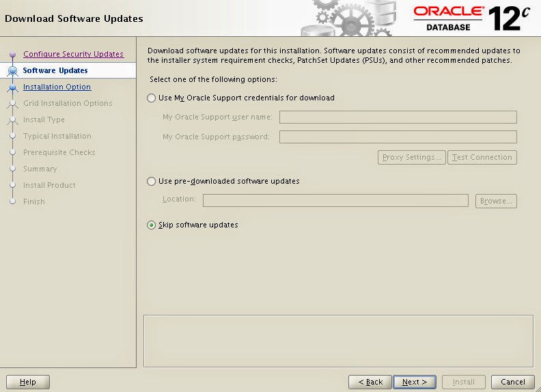Screen dimensions: 541x392
Task: Click the Software Updates step marker icon
Action: (13, 71)
